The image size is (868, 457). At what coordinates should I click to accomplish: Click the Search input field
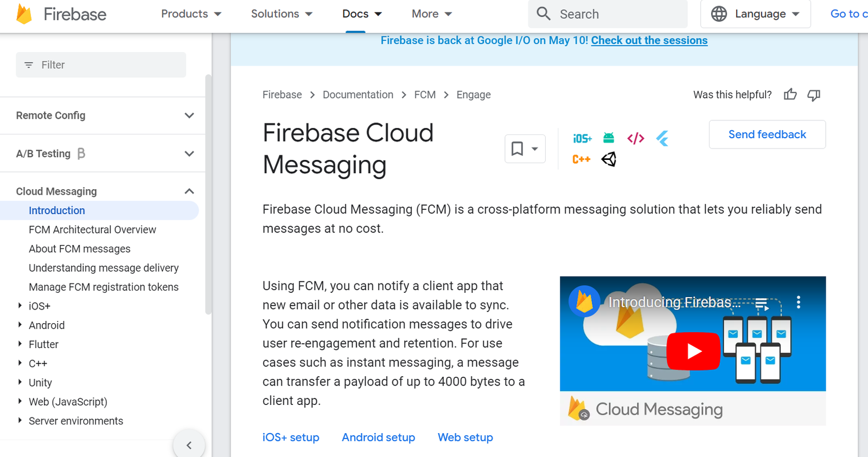click(608, 14)
